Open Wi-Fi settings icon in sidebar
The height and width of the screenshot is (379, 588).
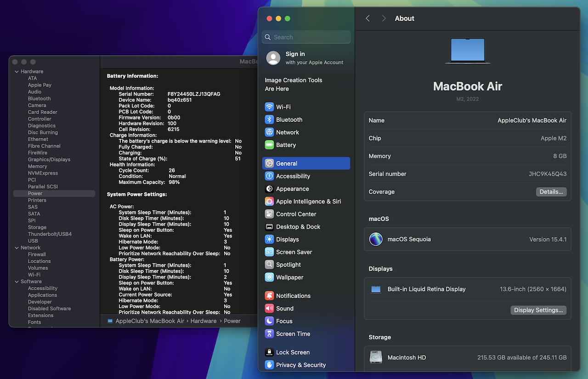[269, 107]
